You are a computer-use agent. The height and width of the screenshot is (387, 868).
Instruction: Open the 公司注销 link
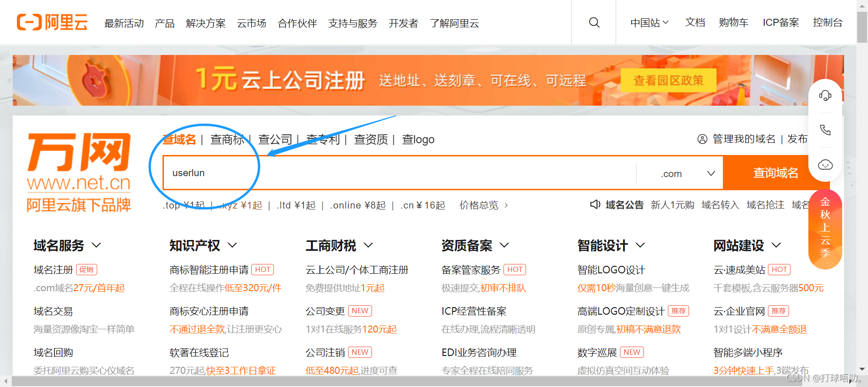(x=325, y=353)
